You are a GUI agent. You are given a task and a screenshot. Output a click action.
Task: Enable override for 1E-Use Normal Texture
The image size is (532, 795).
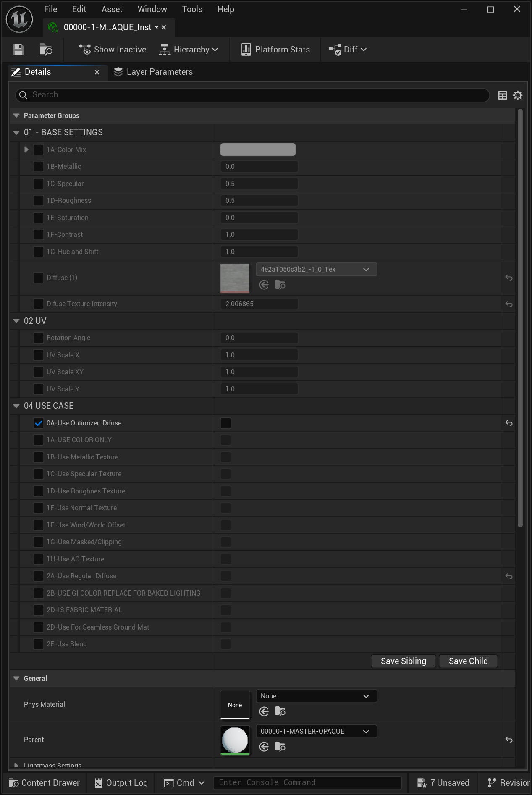pyautogui.click(x=38, y=508)
